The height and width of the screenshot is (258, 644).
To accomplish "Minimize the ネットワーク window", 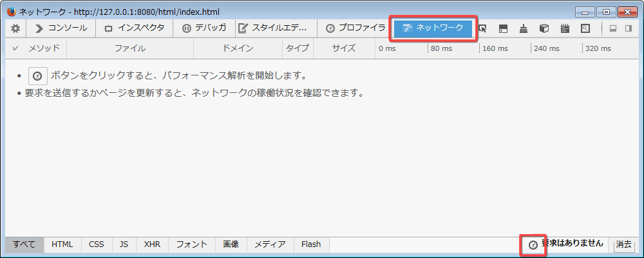I will click(x=585, y=13).
